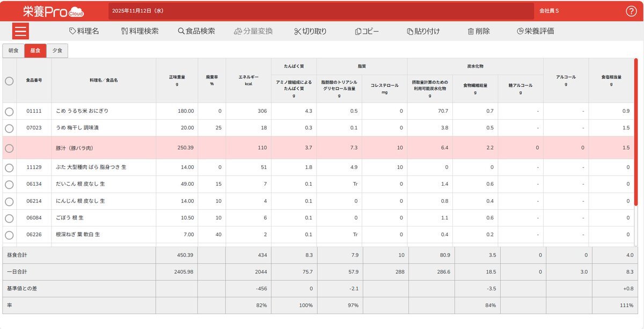The image size is (644, 329).
Task: Click the 削除 trash tool
Action: click(479, 31)
